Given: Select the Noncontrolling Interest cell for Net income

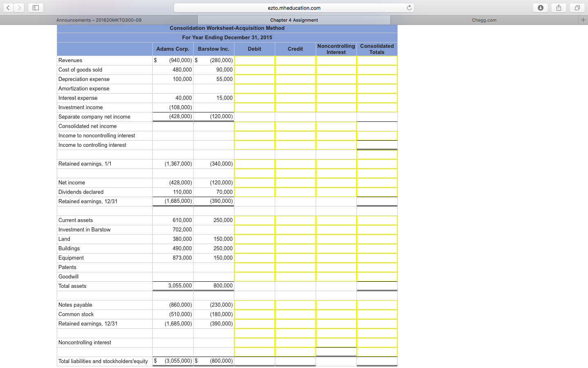Looking at the screenshot, I should [x=336, y=183].
